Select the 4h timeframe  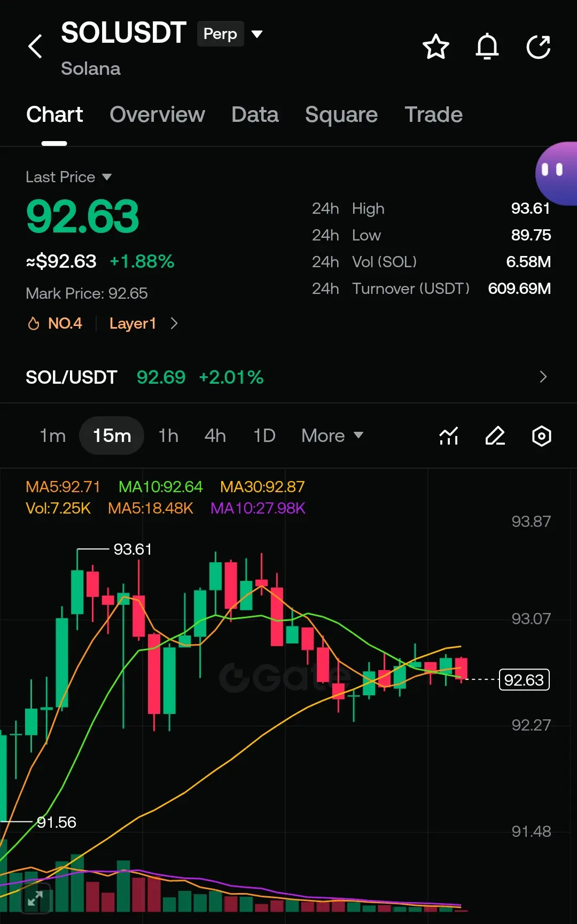pyautogui.click(x=215, y=436)
